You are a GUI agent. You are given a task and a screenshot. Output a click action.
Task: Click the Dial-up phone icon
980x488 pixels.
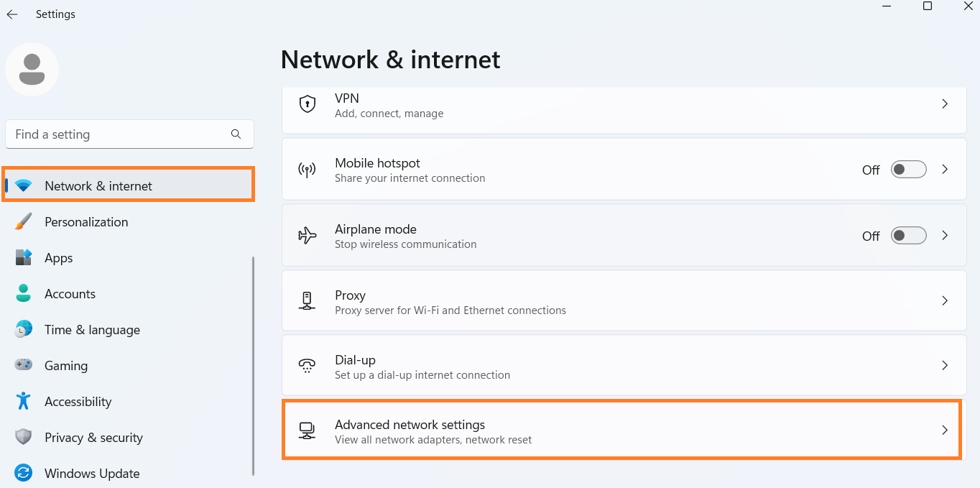[x=308, y=366]
